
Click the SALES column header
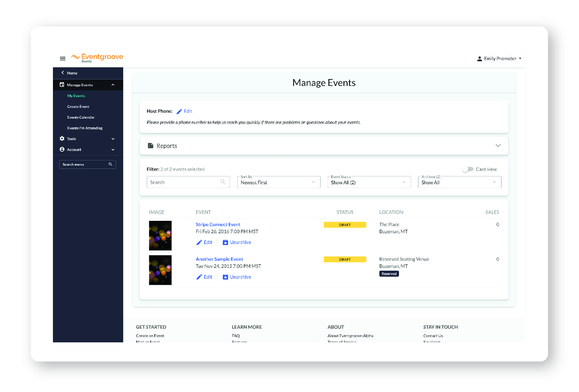click(x=492, y=212)
